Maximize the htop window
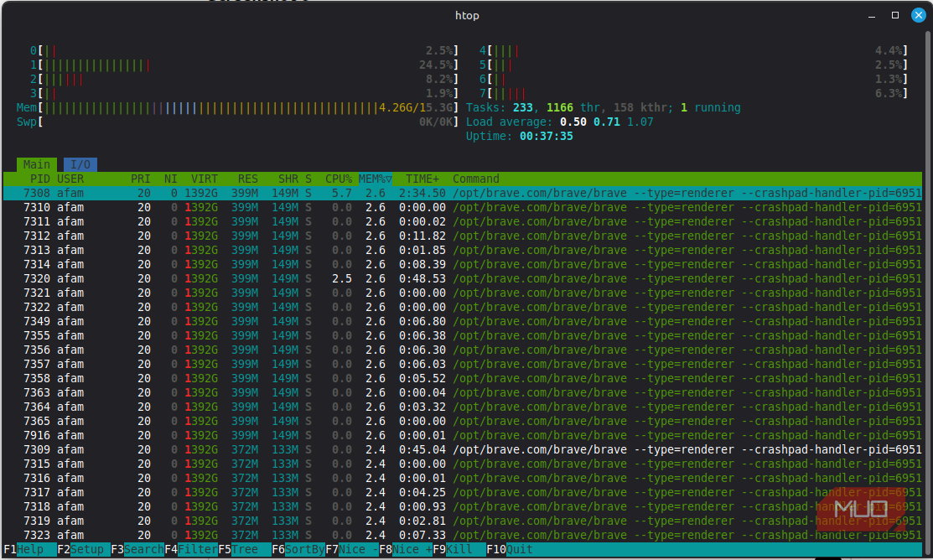 pos(895,15)
